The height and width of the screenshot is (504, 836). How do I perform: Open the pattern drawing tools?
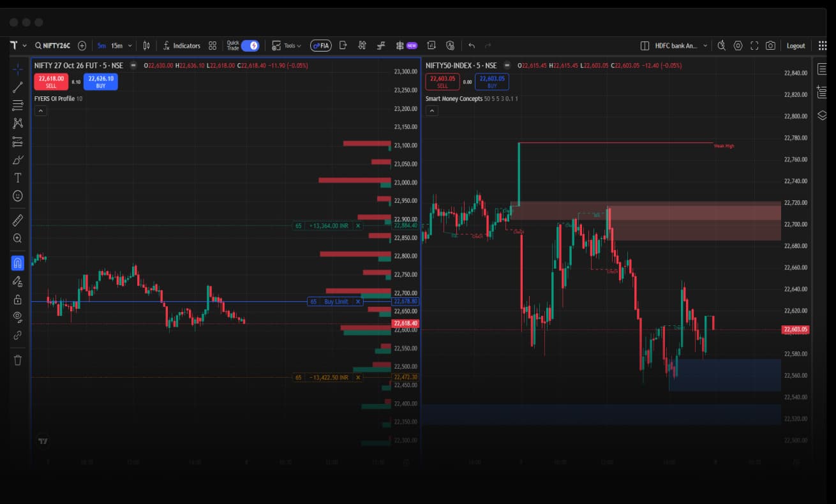pyautogui.click(x=18, y=123)
